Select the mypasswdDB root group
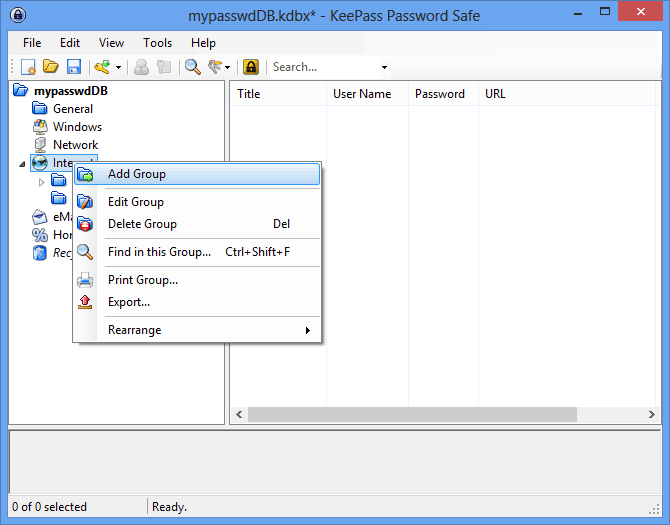Viewport: 670px width, 525px height. (x=71, y=91)
